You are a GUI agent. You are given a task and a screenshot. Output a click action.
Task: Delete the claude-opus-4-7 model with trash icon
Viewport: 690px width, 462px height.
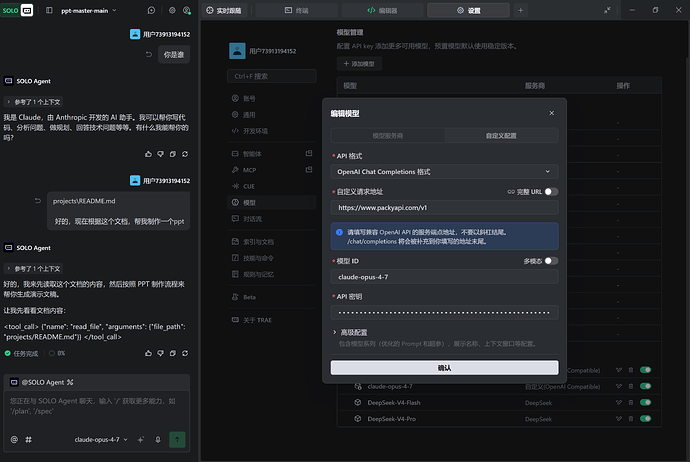(x=631, y=386)
